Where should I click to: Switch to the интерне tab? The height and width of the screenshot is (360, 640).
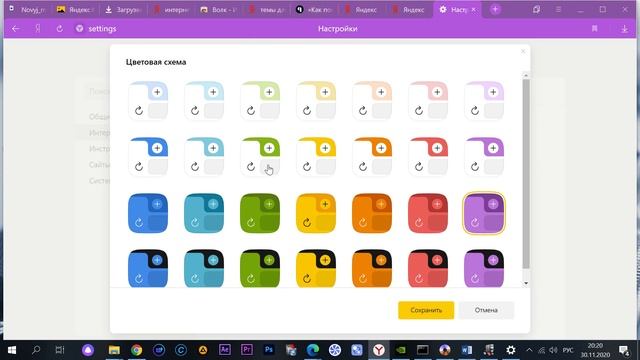click(x=171, y=9)
